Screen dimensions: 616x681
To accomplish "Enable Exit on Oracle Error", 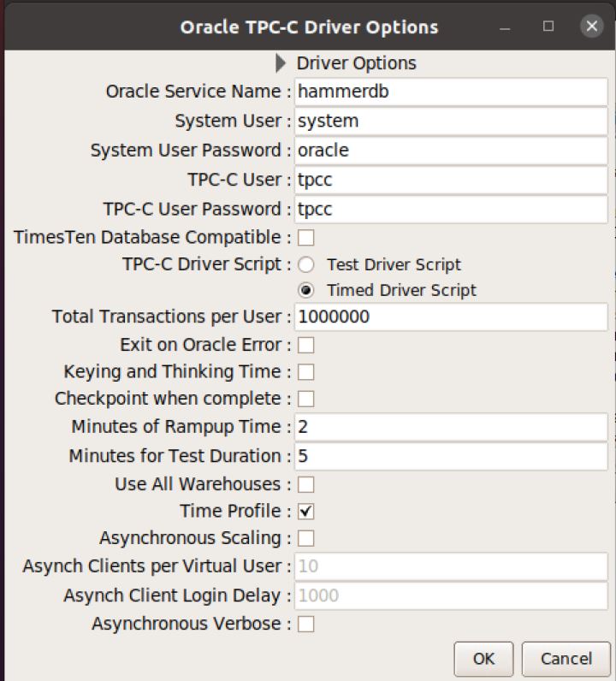I will [x=305, y=345].
